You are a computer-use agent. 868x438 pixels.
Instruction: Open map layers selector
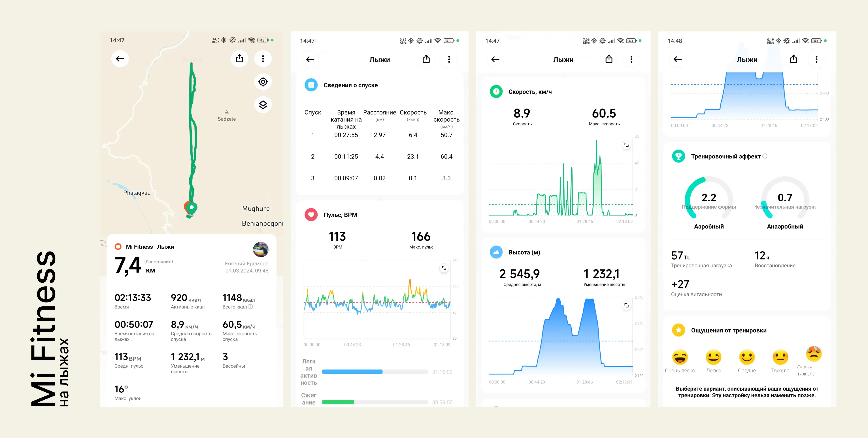[x=263, y=105]
